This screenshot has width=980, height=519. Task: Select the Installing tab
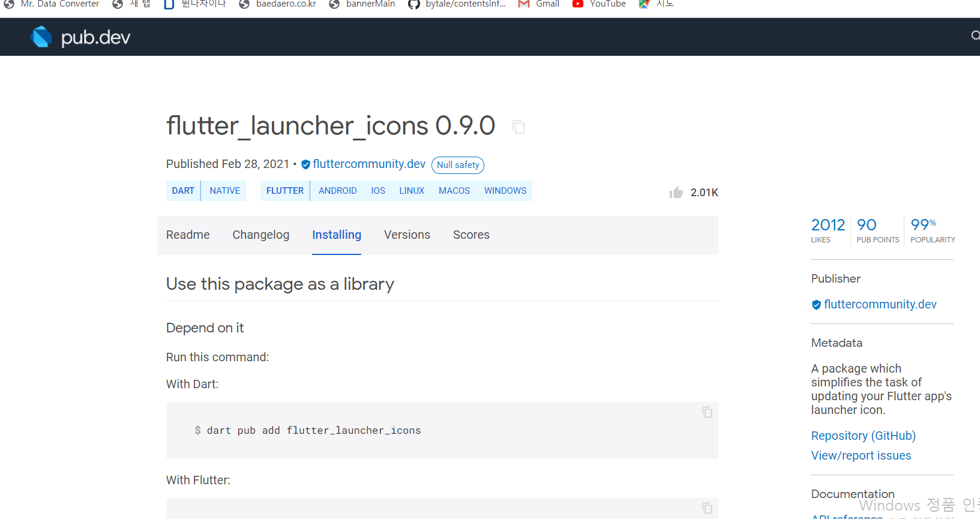tap(337, 235)
